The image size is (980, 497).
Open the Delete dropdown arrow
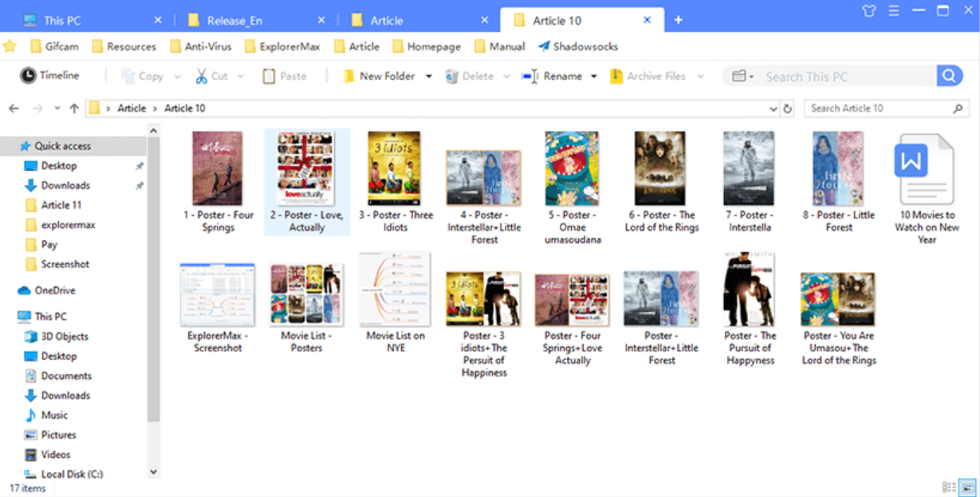[x=506, y=77]
